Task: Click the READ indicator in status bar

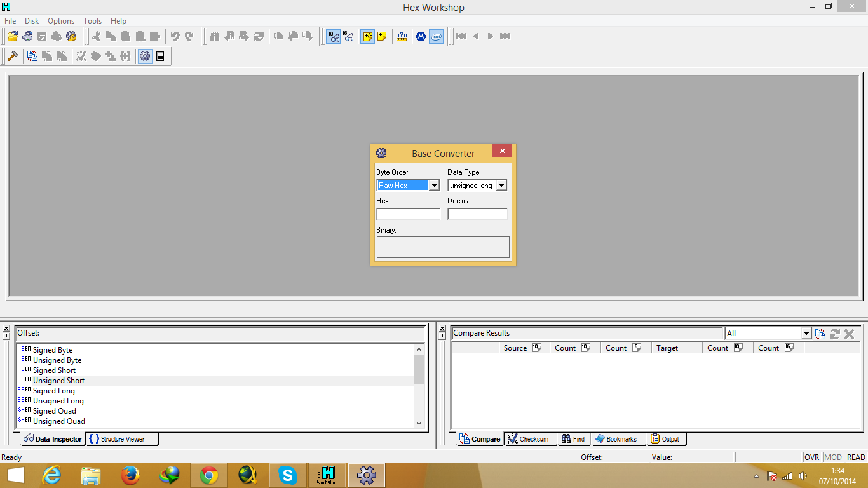Action: [x=856, y=457]
